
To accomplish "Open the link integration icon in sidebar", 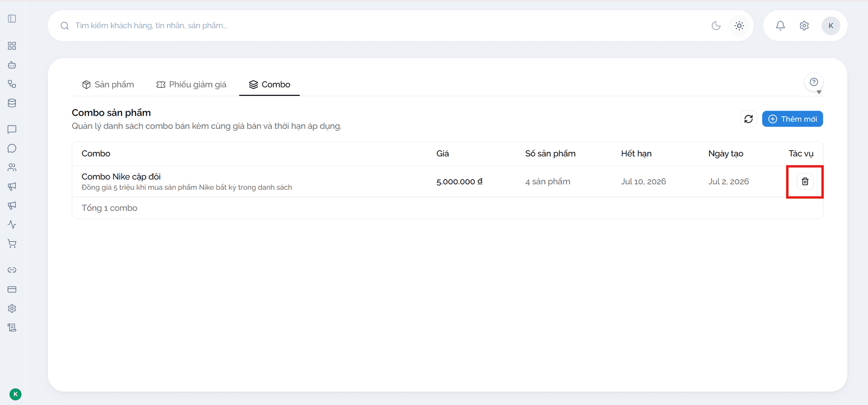I will tap(12, 270).
